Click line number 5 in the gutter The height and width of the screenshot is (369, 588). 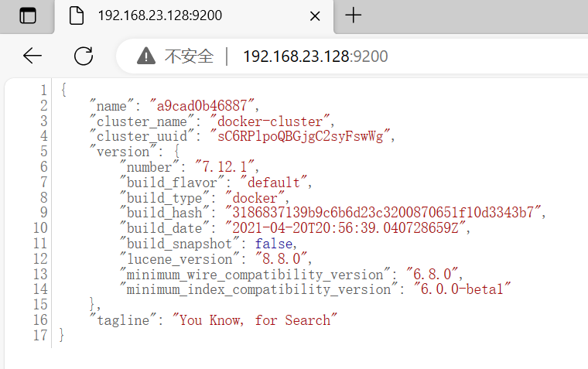(44, 152)
